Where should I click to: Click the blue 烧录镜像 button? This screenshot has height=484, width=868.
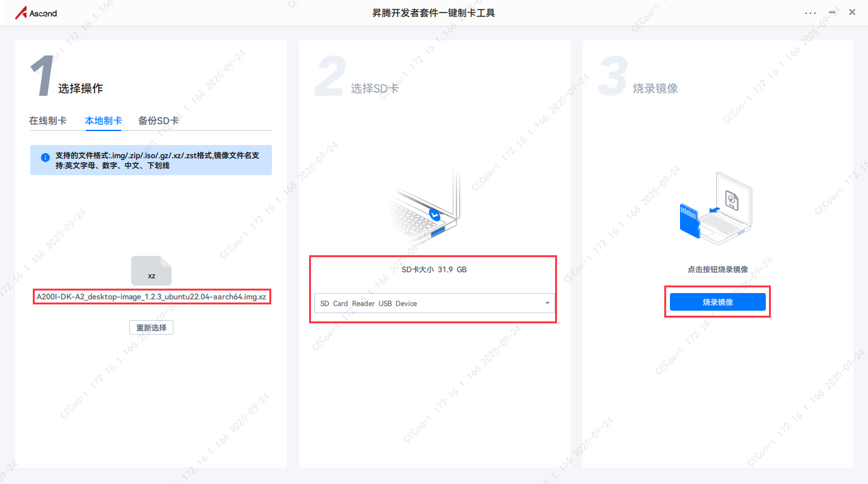(x=717, y=301)
